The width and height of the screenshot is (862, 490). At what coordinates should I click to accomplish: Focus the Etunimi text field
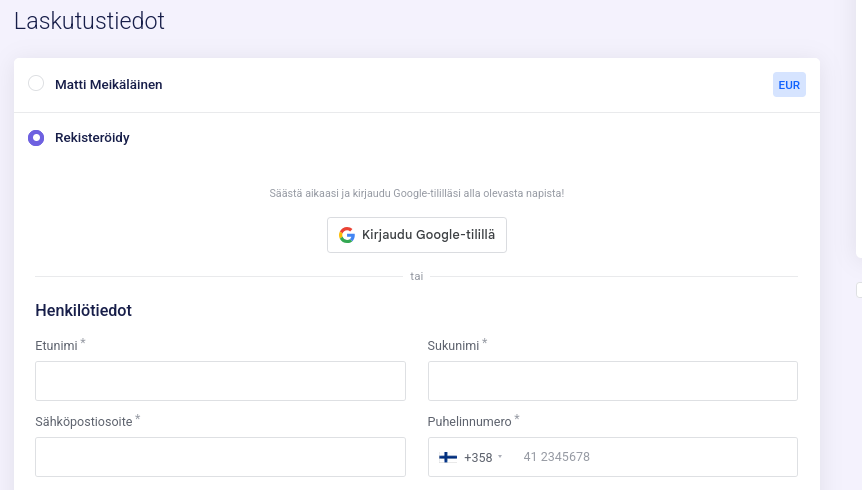(x=220, y=381)
